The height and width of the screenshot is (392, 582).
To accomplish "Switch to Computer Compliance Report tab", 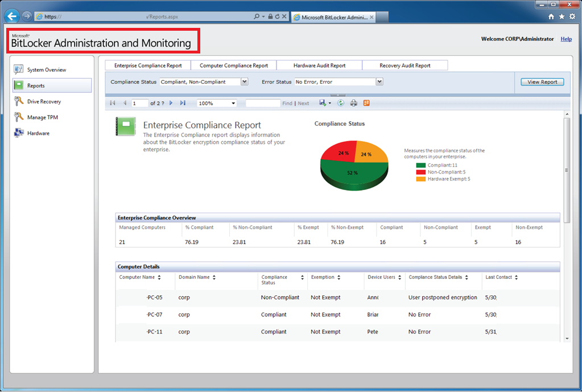I will pyautogui.click(x=234, y=65).
